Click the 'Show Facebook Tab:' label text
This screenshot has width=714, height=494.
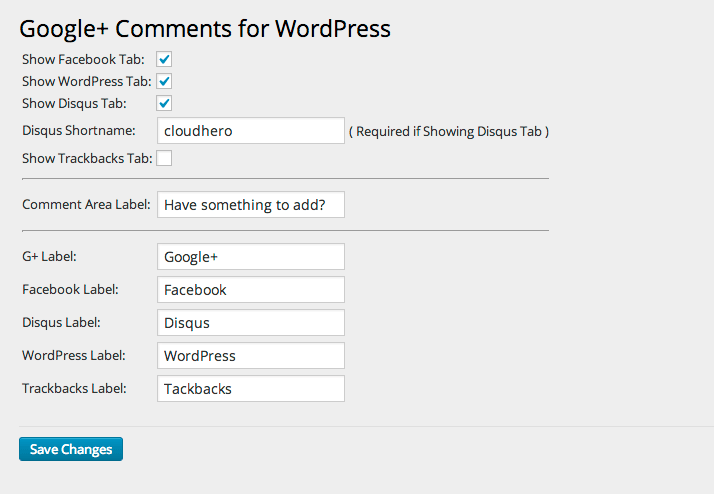click(x=83, y=60)
